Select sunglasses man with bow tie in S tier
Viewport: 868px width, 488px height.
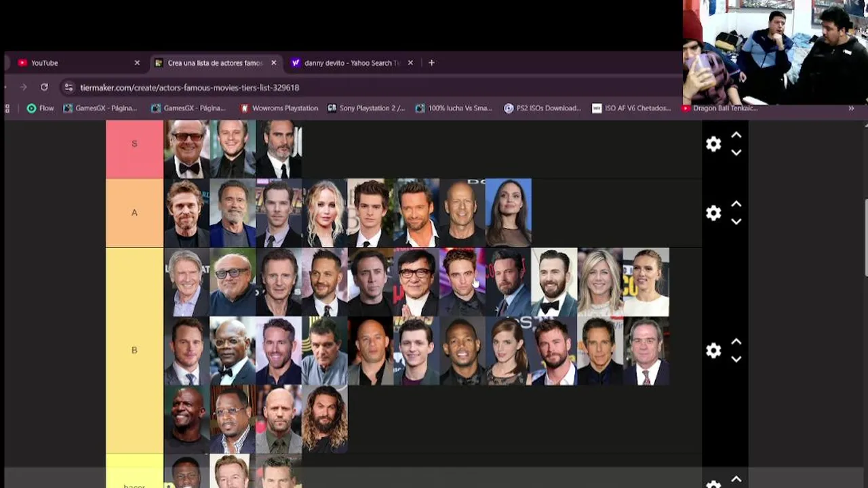tap(186, 149)
